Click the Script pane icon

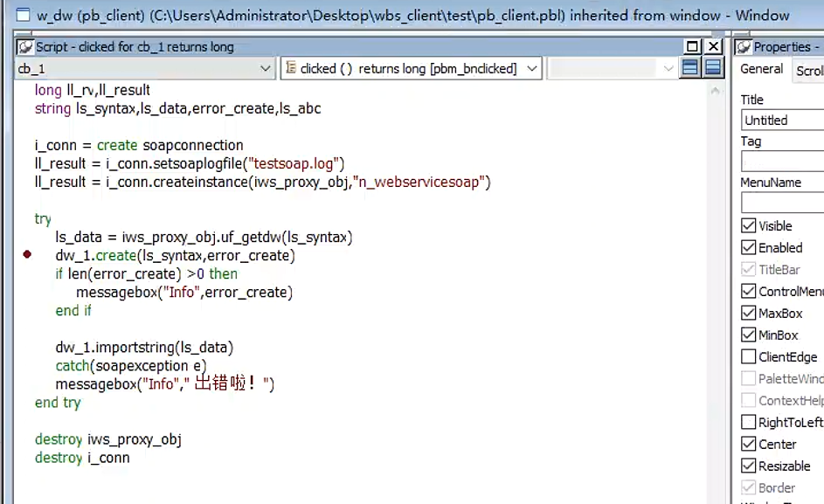(24, 47)
